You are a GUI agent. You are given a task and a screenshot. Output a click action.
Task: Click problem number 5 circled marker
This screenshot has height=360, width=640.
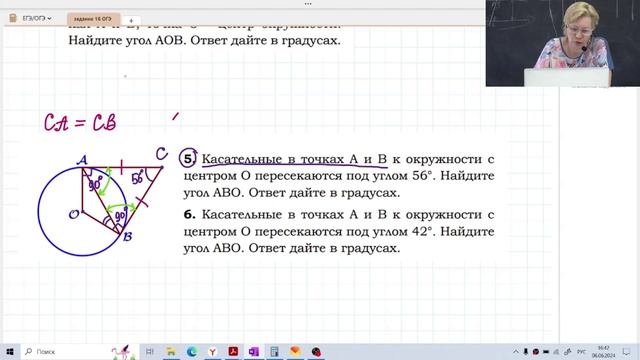point(188,158)
